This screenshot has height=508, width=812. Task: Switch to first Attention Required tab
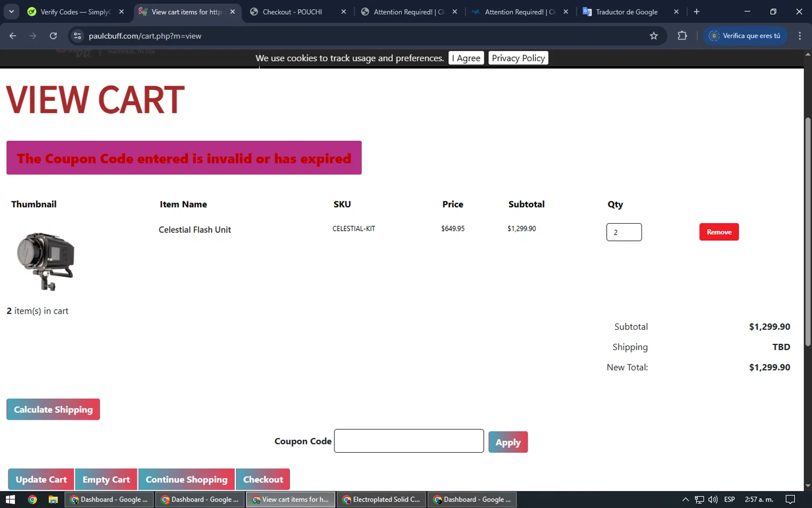[x=409, y=11]
